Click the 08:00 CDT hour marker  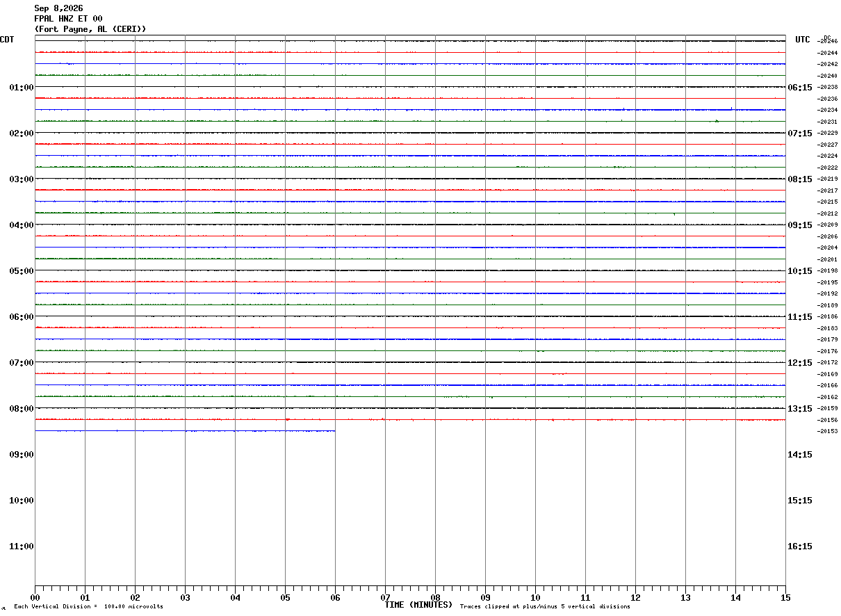(x=22, y=409)
